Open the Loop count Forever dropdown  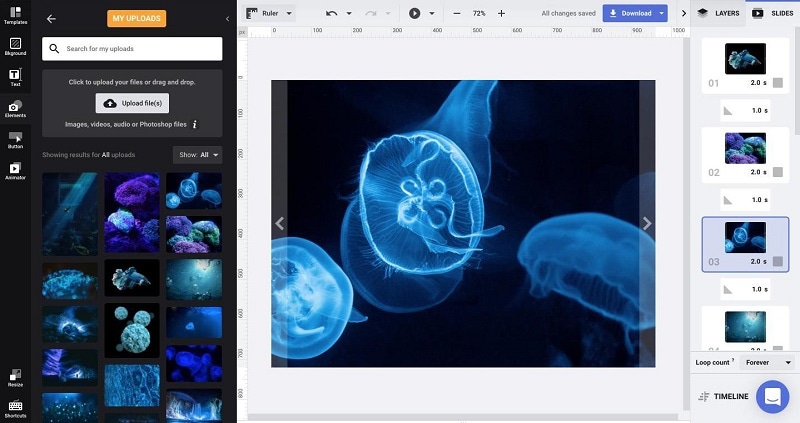(x=767, y=362)
